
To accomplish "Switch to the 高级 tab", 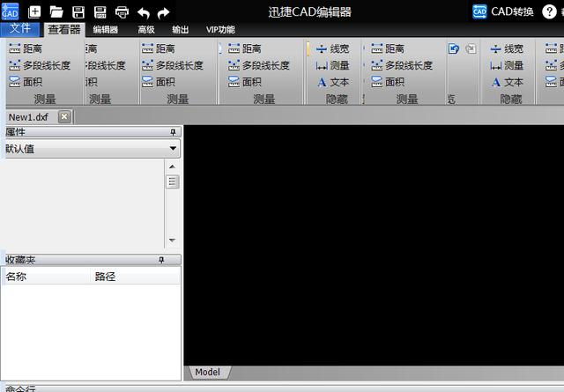I will tap(146, 29).
